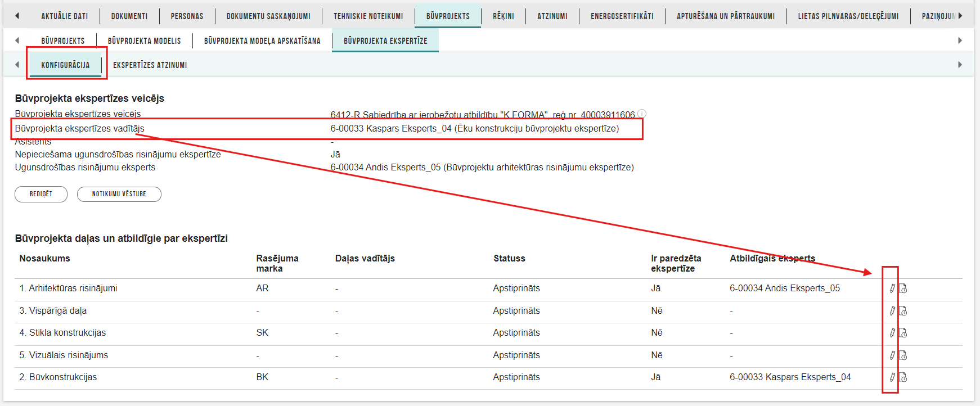
Task: Click 6-00034 Andis Eksperts_05 table cell
Action: coord(785,288)
